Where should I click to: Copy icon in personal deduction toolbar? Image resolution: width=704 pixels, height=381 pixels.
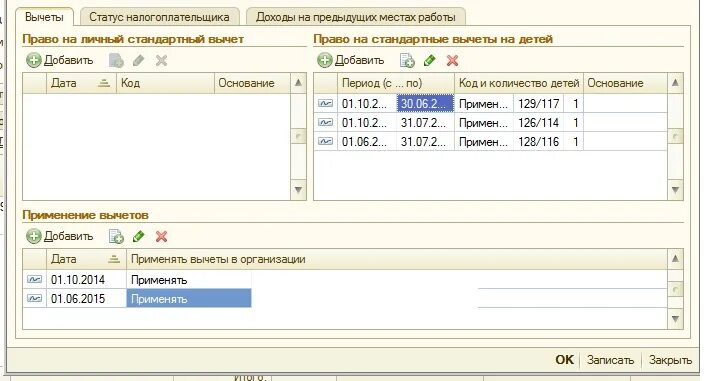[116, 61]
